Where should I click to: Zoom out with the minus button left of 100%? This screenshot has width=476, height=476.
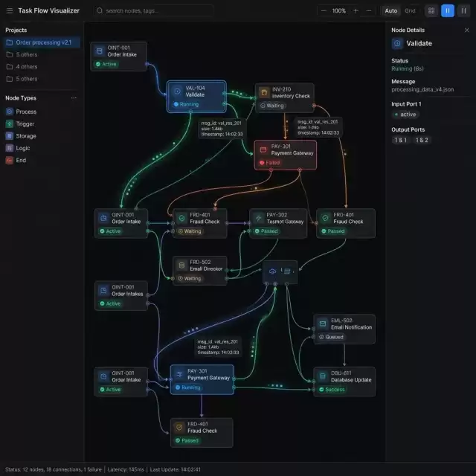[324, 10]
